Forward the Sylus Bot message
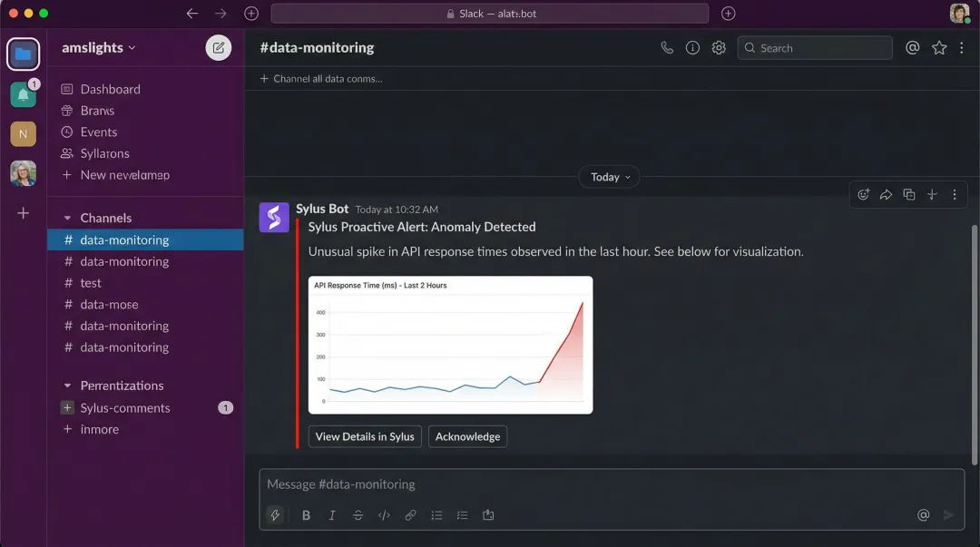The height and width of the screenshot is (547, 980). tap(886, 194)
